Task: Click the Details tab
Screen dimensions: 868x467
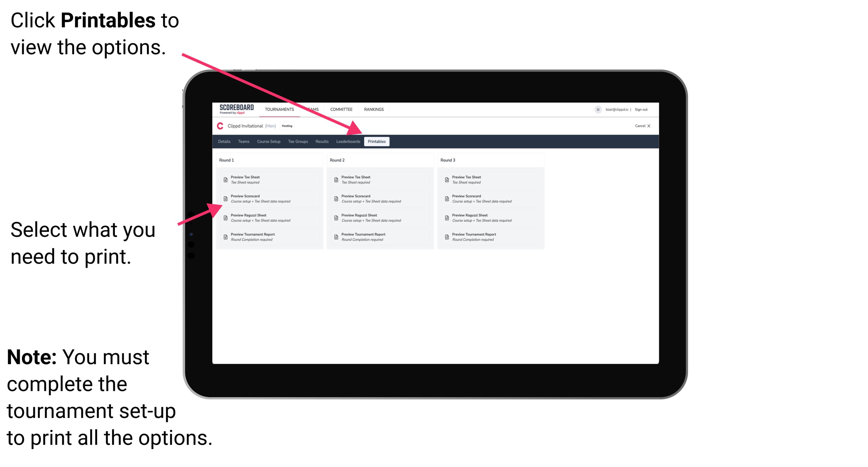Action: coord(224,142)
